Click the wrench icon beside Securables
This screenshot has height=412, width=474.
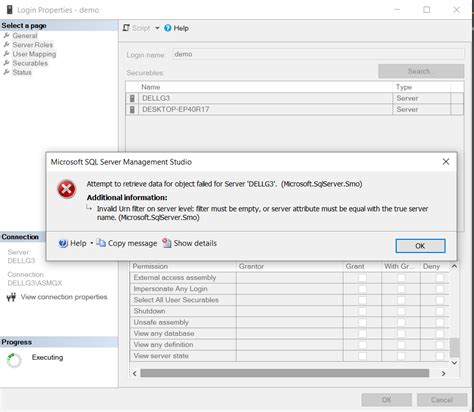click(6, 63)
